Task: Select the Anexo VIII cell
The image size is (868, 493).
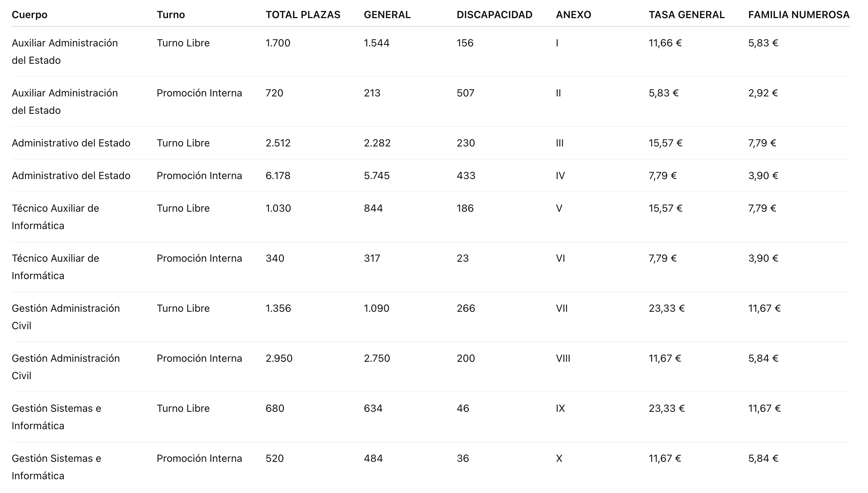Action: (563, 359)
